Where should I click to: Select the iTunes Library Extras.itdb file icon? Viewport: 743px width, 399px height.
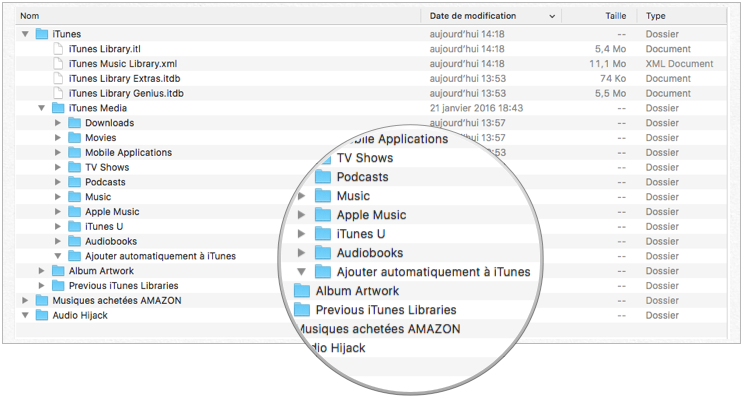(58, 78)
